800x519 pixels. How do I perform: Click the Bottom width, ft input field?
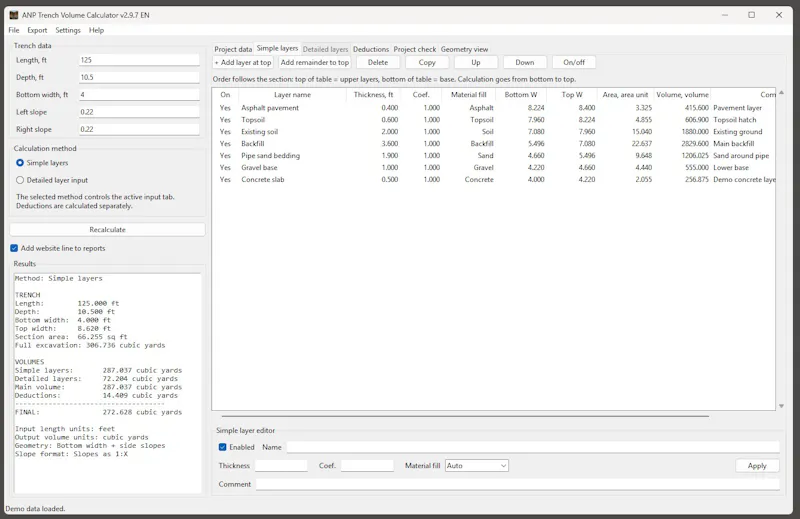[139, 94]
